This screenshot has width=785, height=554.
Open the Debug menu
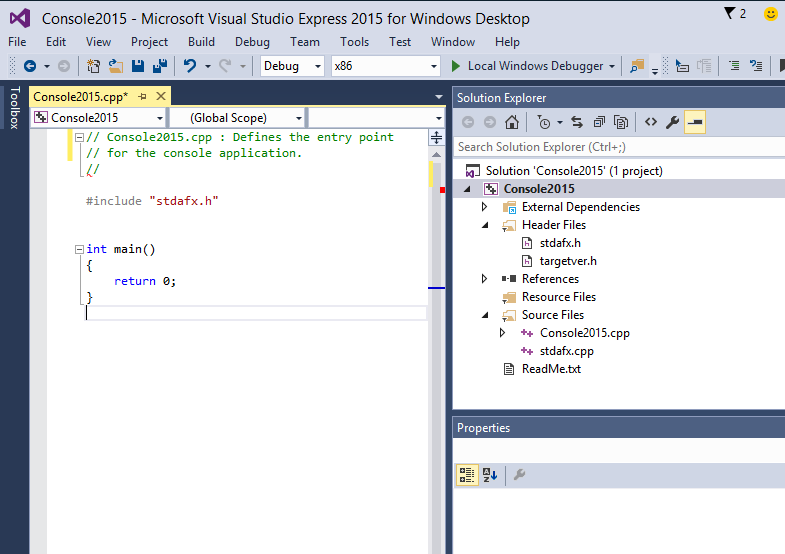coord(252,42)
